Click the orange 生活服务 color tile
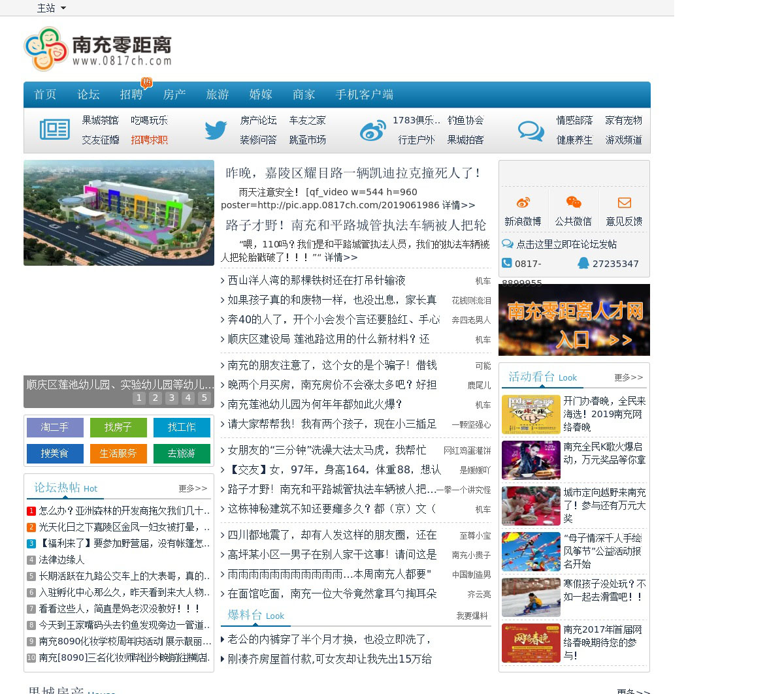This screenshot has height=694, width=784. [118, 453]
